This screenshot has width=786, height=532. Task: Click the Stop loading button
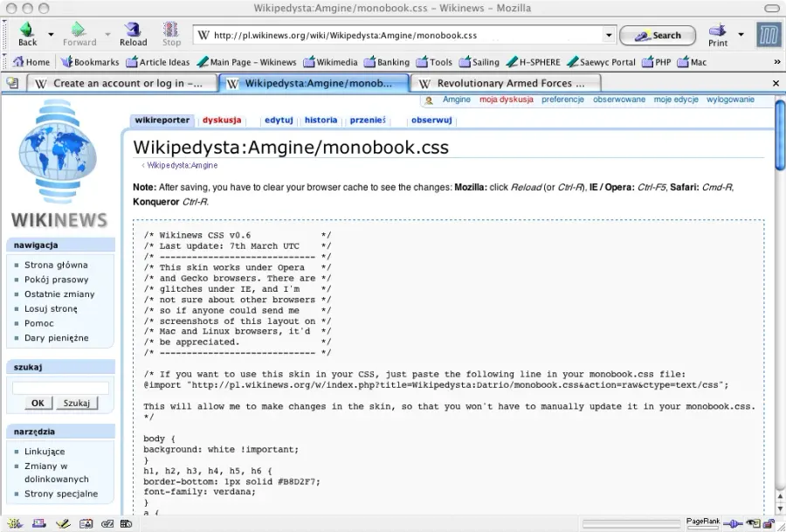pyautogui.click(x=171, y=34)
